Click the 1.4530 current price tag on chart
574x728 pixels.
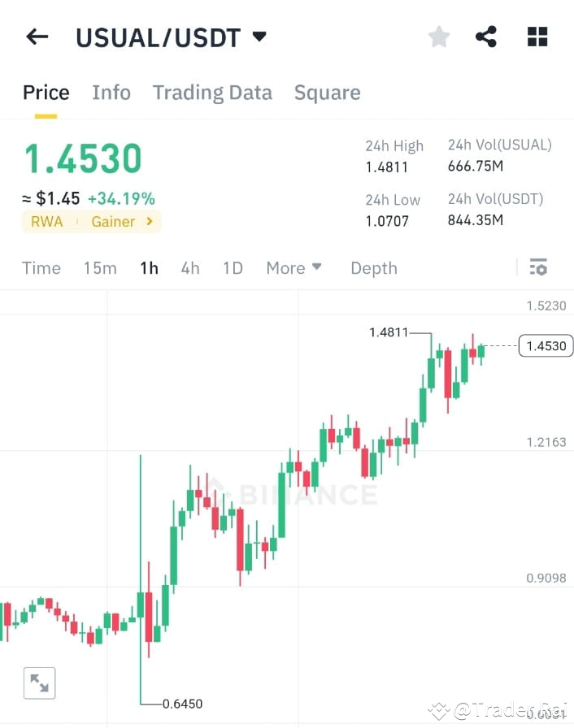[x=544, y=345]
